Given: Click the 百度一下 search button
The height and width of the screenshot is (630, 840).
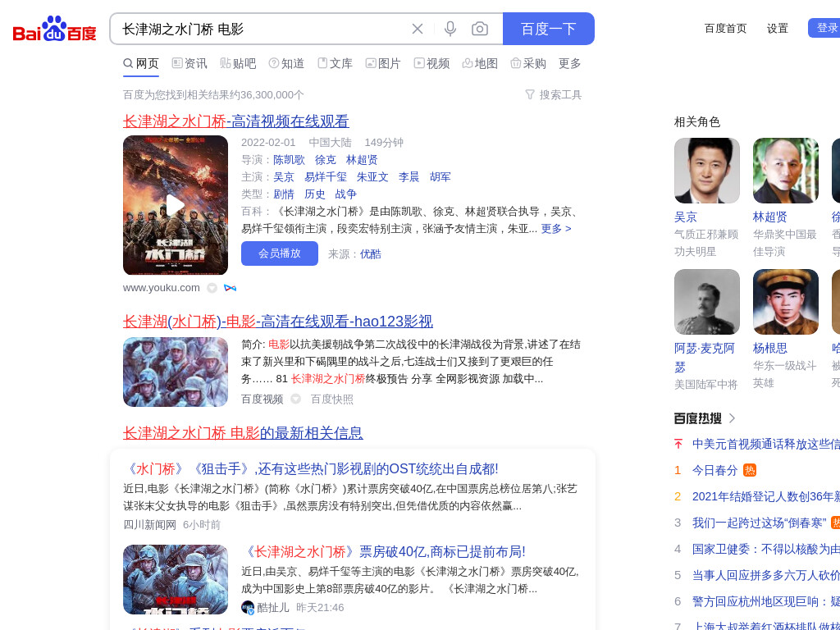Looking at the screenshot, I should pyautogui.click(x=549, y=29).
